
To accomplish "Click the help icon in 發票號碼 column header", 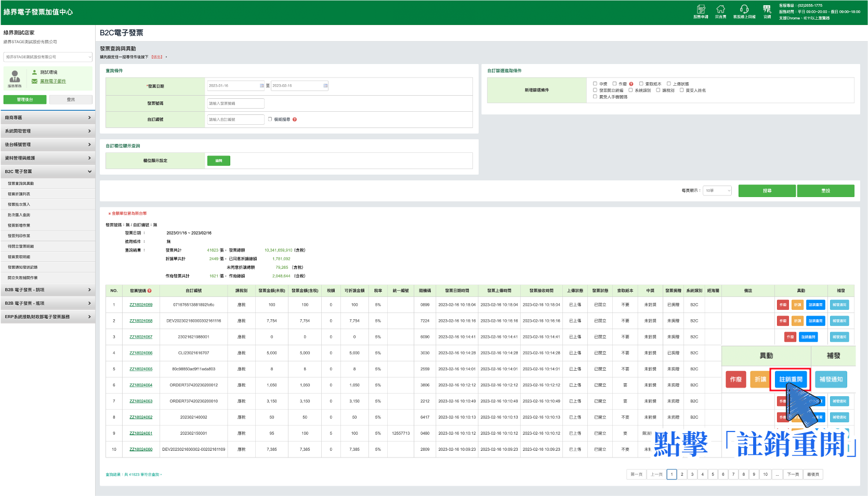I will pos(149,291).
